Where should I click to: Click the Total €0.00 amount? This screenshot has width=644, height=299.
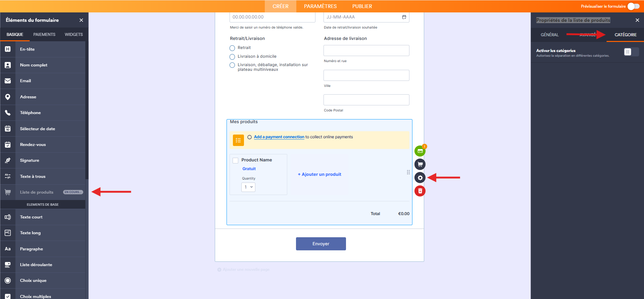[404, 214]
